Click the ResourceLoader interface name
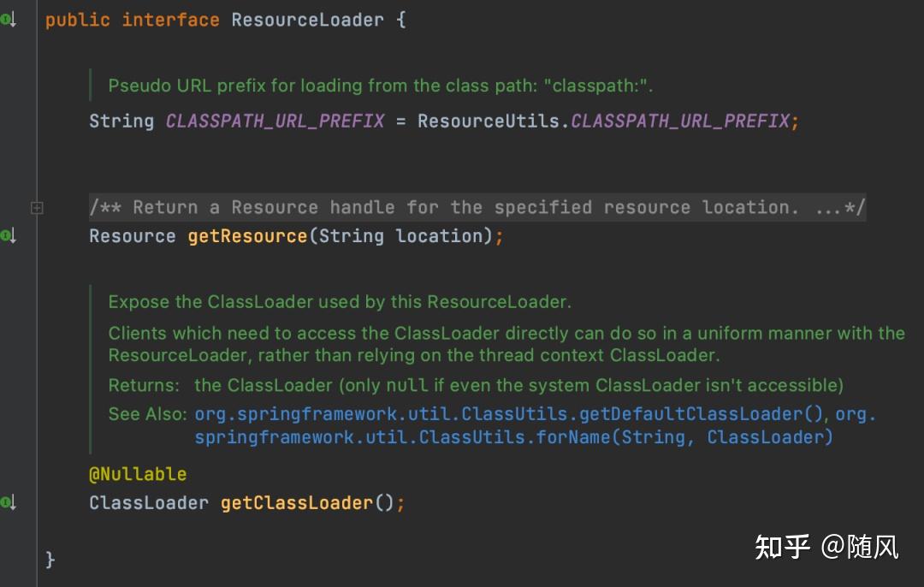This screenshot has height=587, width=924. (x=307, y=20)
